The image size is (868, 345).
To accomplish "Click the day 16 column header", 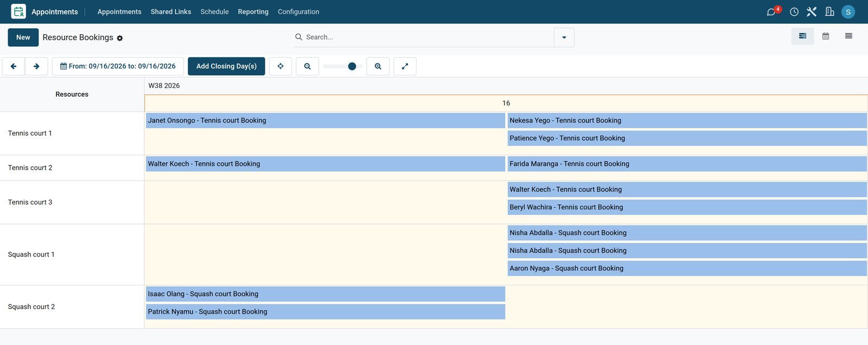I will click(506, 103).
